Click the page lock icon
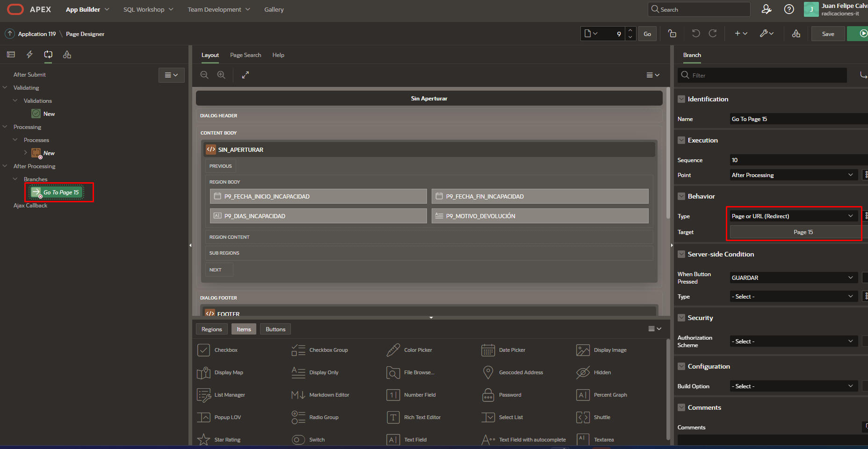The width and height of the screenshot is (868, 449). (x=672, y=34)
